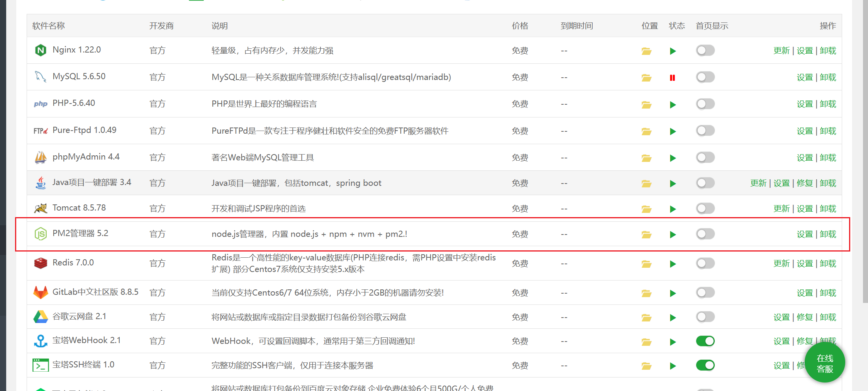
Task: Open the 宝塔SSH终端 folder icon
Action: pyautogui.click(x=646, y=366)
